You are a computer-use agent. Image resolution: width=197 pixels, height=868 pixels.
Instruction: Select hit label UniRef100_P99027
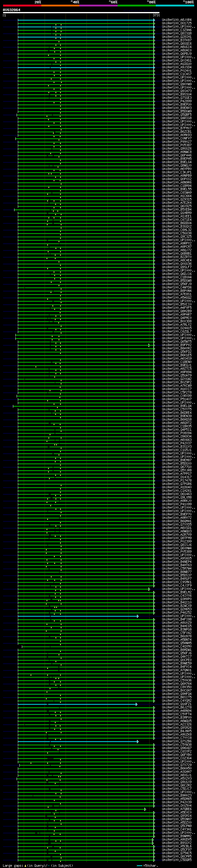pos(177,142)
